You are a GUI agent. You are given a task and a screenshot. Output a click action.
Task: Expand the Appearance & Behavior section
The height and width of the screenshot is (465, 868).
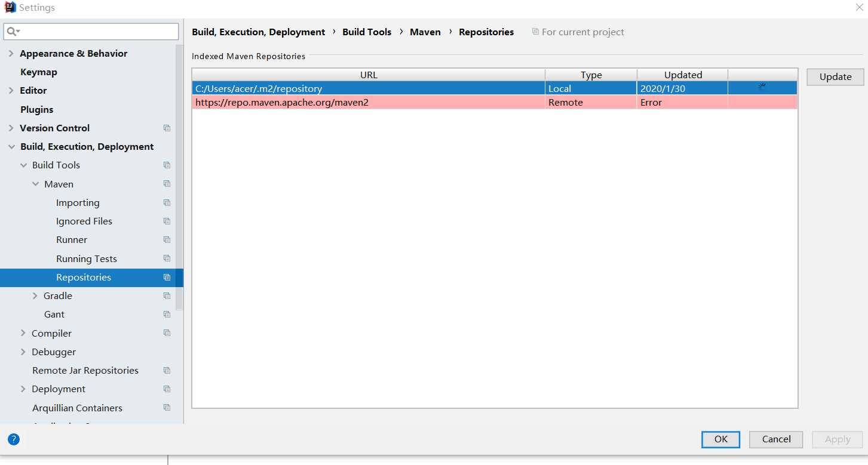tap(11, 54)
